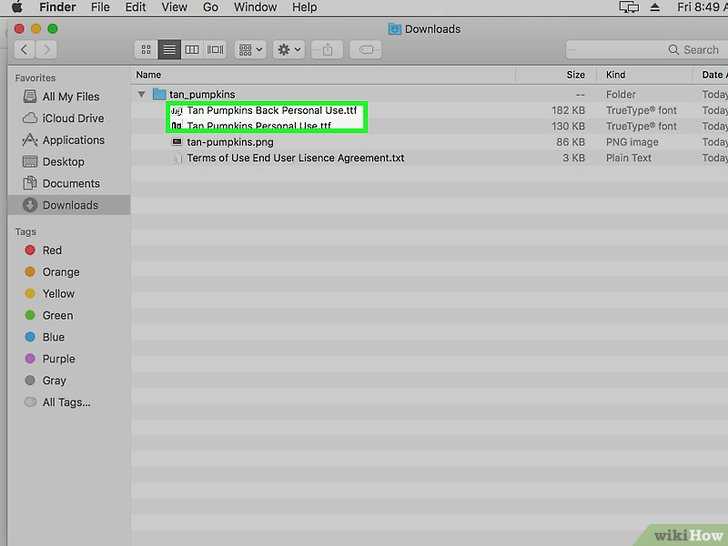Open the Help menu
728x546 pixels.
304,7
